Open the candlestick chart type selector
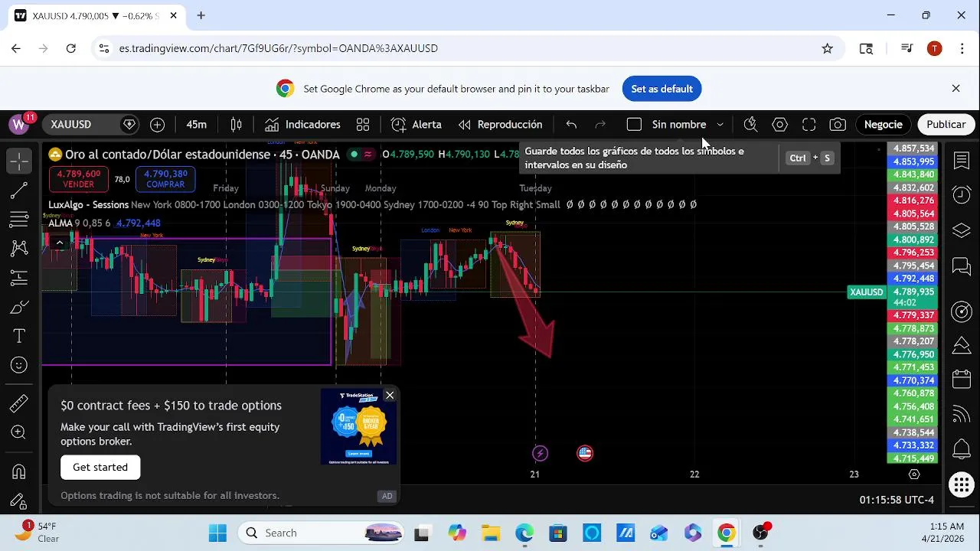This screenshot has width=980, height=551. pyautogui.click(x=237, y=125)
